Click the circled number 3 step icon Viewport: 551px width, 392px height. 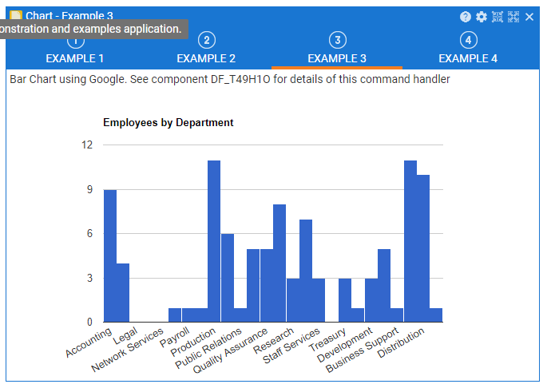[x=337, y=41]
